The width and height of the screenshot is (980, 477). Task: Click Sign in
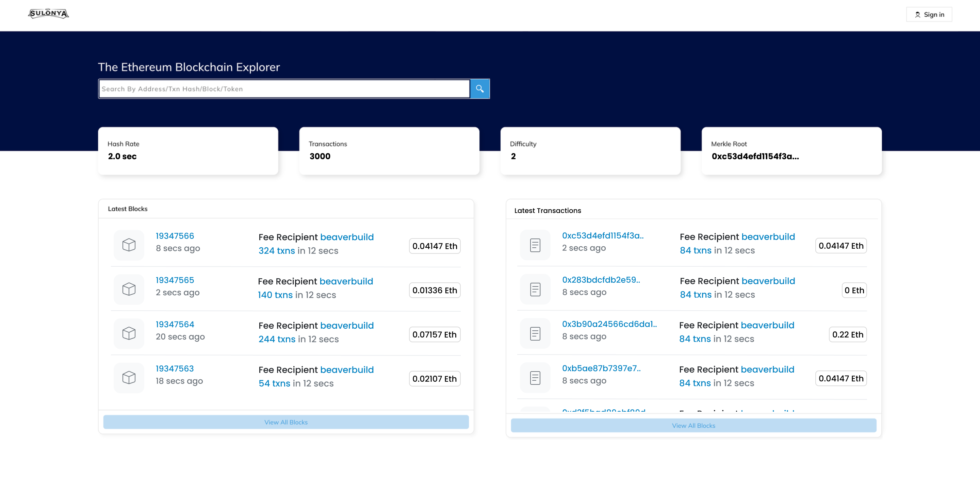pyautogui.click(x=929, y=14)
